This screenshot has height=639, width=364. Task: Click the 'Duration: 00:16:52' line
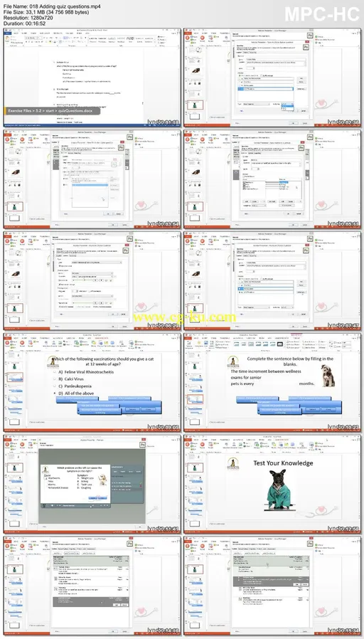tap(23, 23)
